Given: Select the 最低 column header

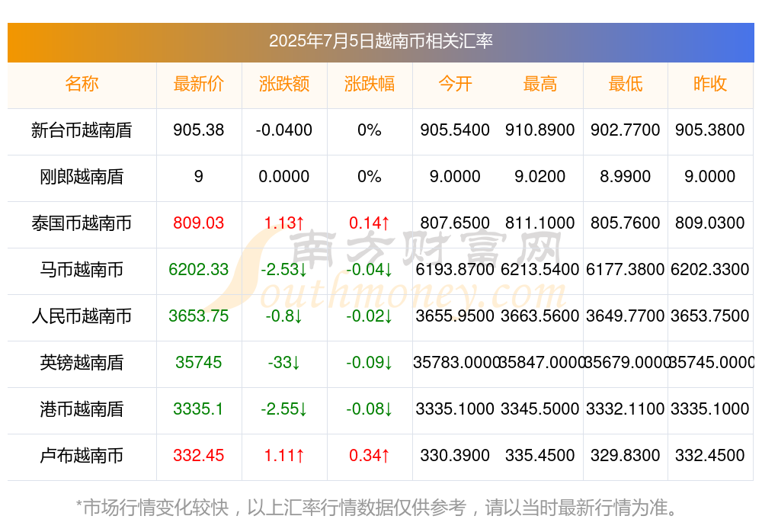Looking at the screenshot, I should click(626, 84).
